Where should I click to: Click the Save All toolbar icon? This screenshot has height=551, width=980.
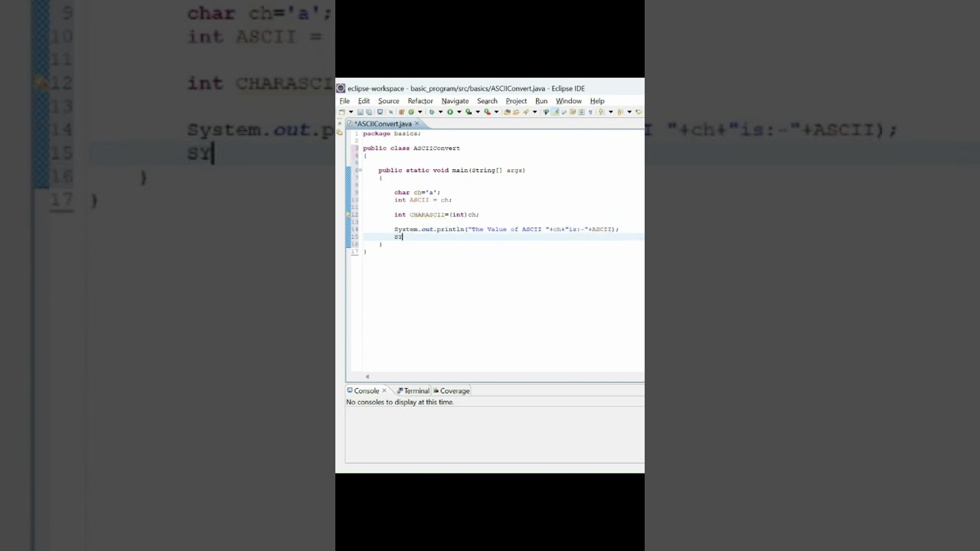click(368, 112)
